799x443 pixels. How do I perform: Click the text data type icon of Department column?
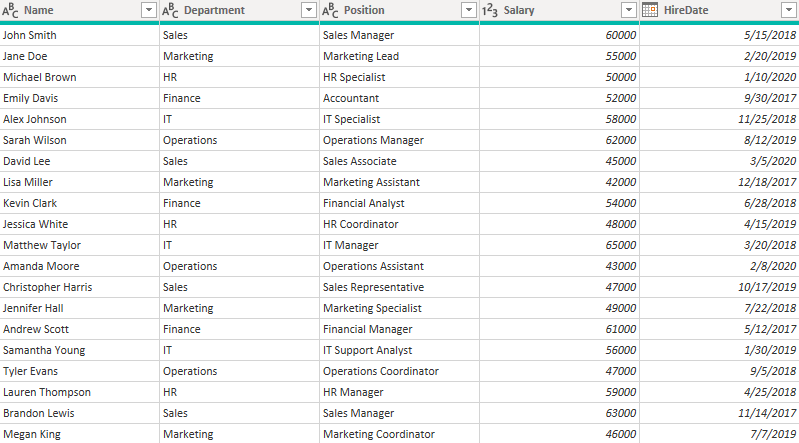coord(170,10)
